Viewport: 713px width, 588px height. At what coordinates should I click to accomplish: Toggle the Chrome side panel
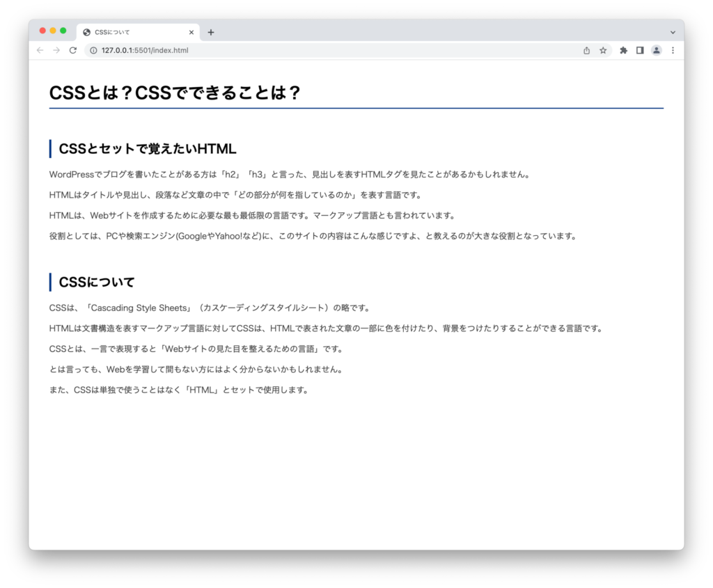point(640,50)
